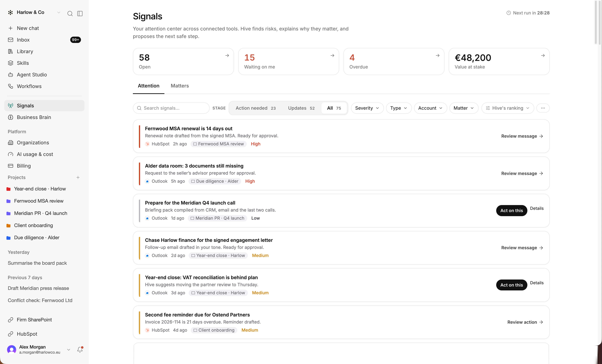
Task: Open the Workflows page
Action: [x=44, y=86]
